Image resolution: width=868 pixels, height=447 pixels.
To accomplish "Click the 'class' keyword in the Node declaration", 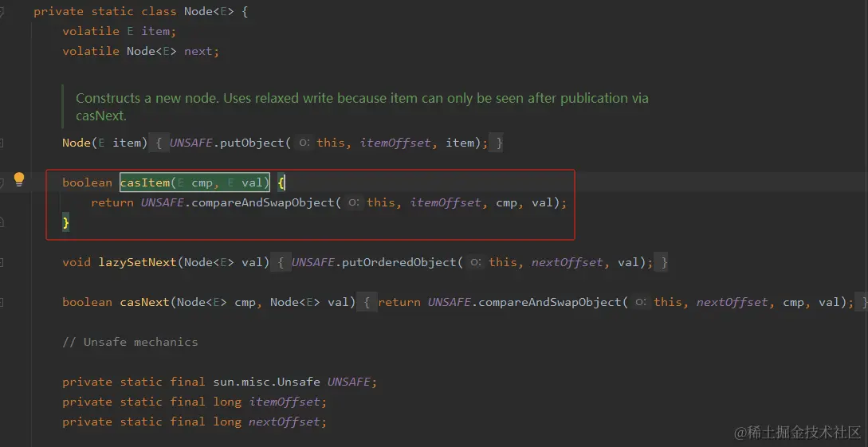I will coord(159,11).
